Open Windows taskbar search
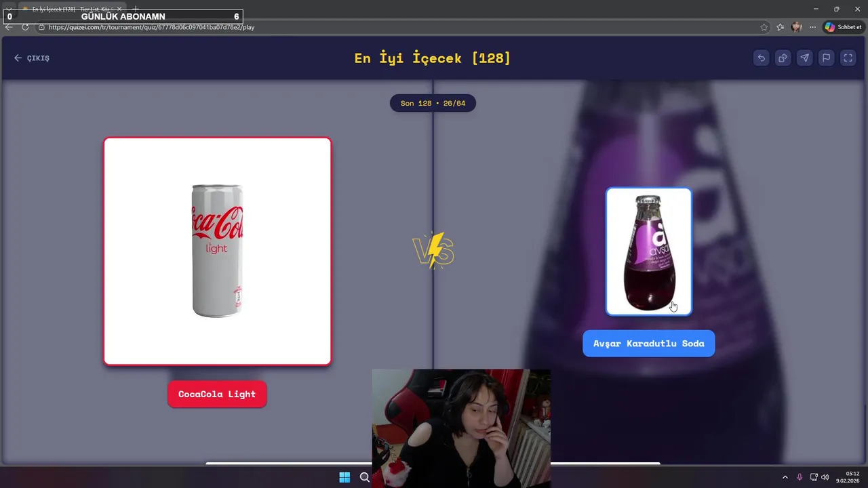868x488 pixels. (x=365, y=477)
